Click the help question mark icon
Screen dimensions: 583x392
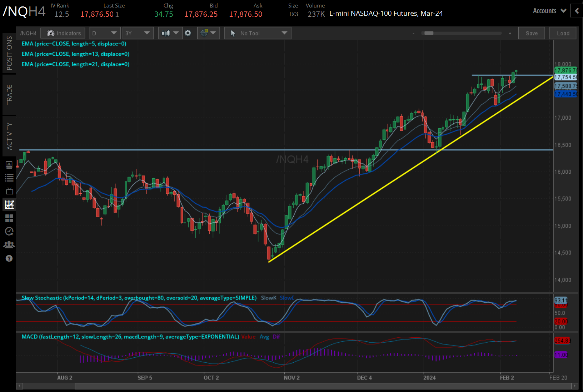[x=9, y=258]
